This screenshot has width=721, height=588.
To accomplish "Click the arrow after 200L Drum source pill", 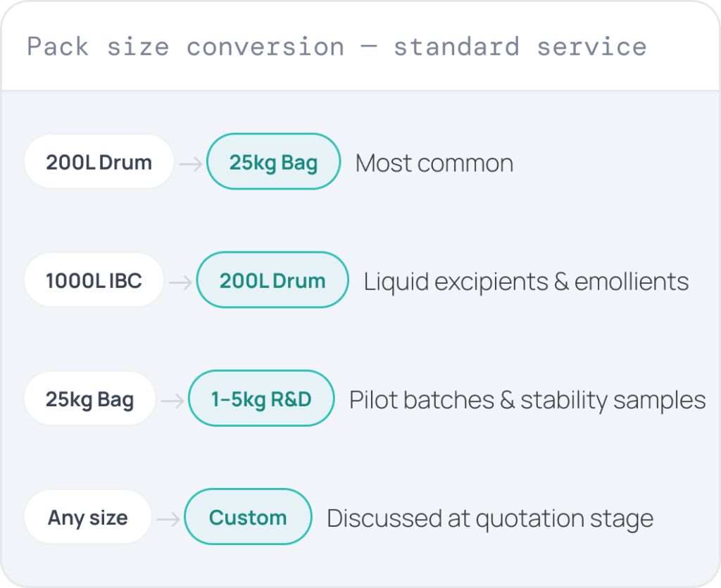I will click(x=191, y=163).
